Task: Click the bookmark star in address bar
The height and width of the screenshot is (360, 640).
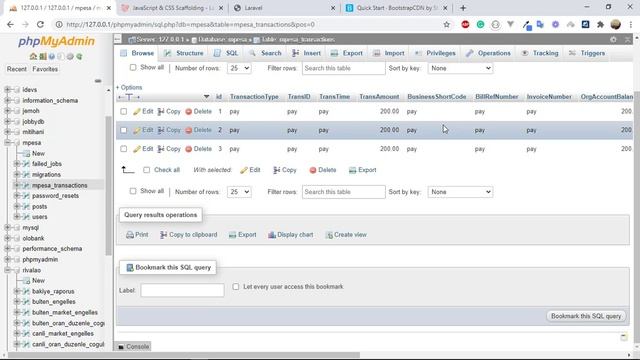Action: [x=447, y=24]
